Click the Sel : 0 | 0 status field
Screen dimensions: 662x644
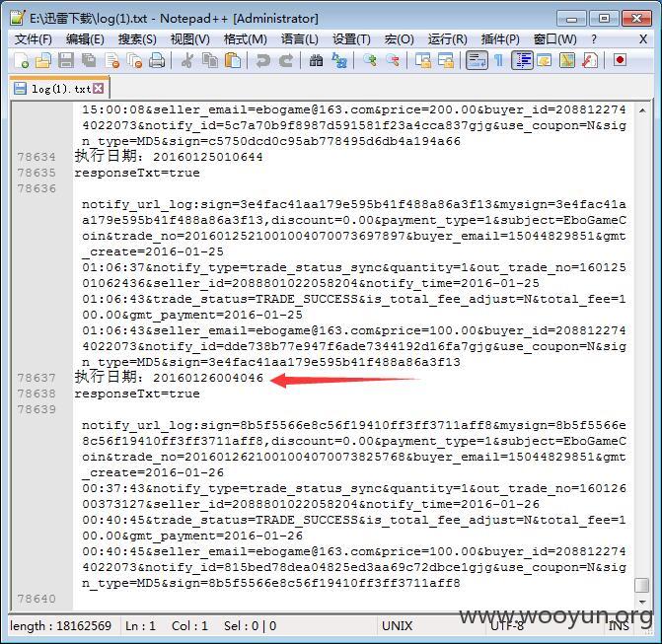250,626
